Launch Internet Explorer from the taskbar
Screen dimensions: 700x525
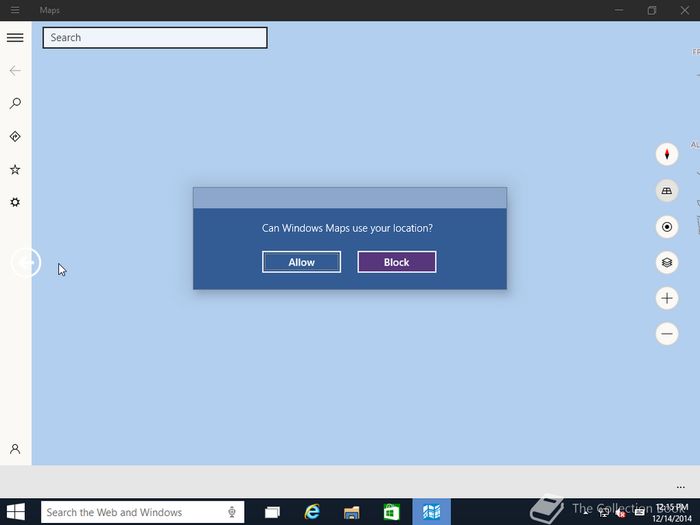(x=312, y=512)
